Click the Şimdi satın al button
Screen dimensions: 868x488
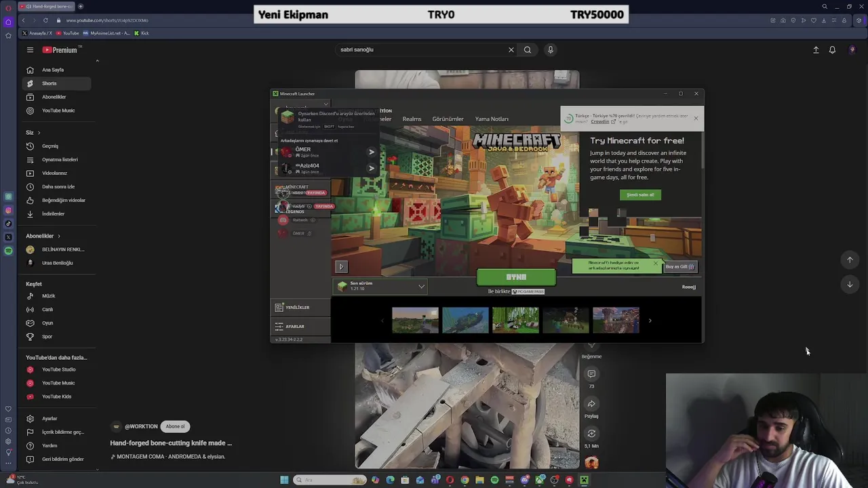click(x=640, y=195)
